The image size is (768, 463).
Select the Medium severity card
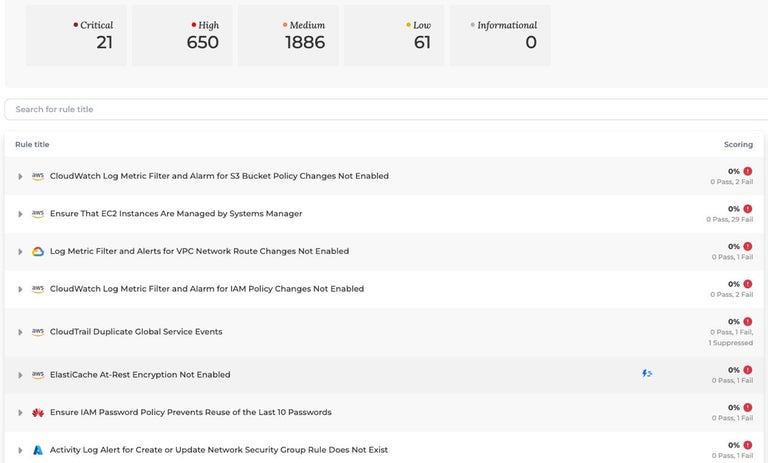pos(288,35)
